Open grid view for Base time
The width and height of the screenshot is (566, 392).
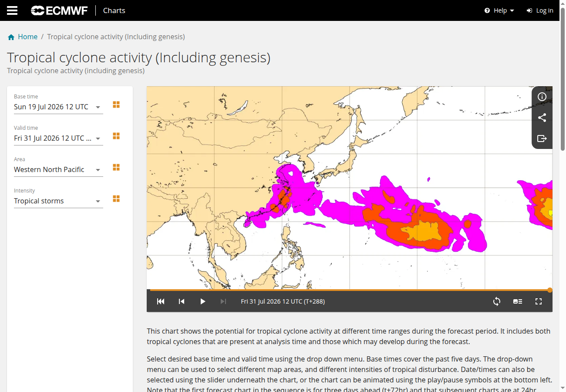tap(116, 105)
